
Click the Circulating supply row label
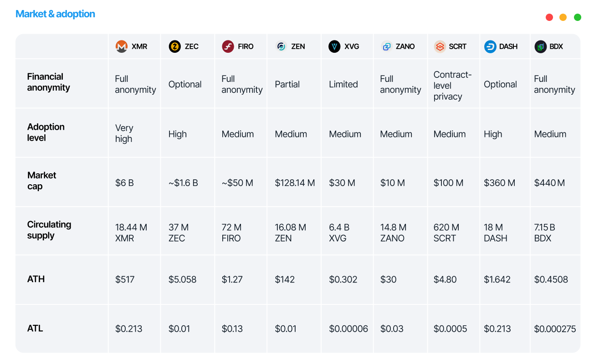pyautogui.click(x=49, y=230)
